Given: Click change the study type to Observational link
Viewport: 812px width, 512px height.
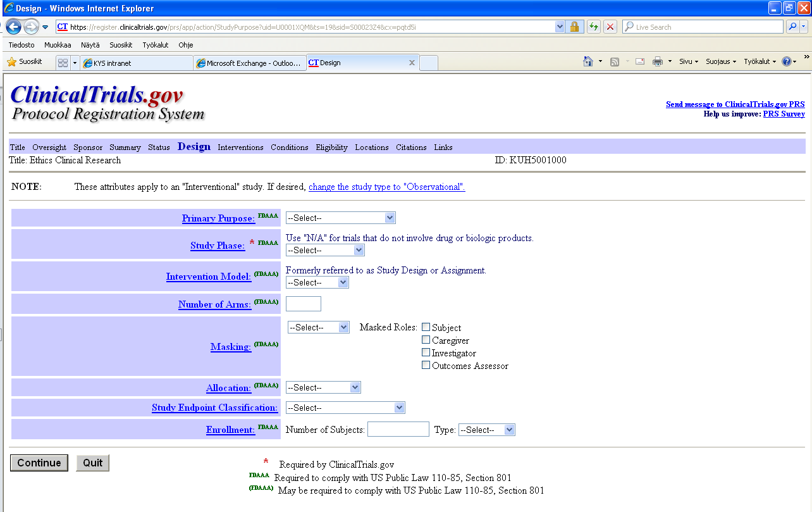Looking at the screenshot, I should click(x=387, y=187).
